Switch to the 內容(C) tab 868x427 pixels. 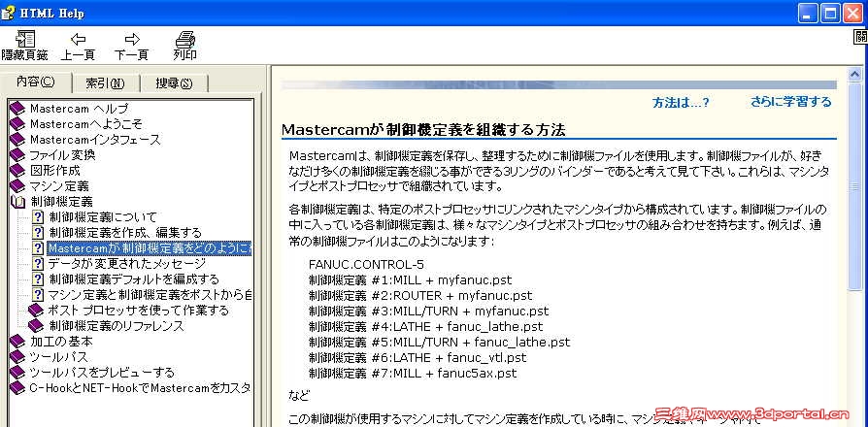click(x=36, y=82)
